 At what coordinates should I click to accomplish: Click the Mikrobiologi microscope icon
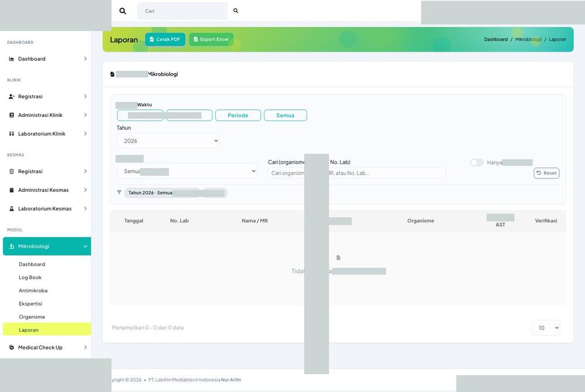[12, 246]
